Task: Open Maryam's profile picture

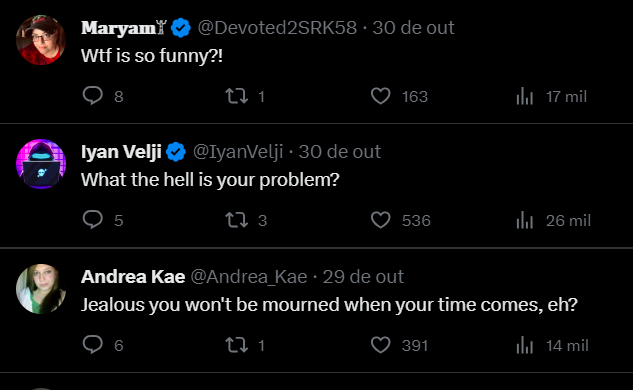Action: [x=41, y=40]
